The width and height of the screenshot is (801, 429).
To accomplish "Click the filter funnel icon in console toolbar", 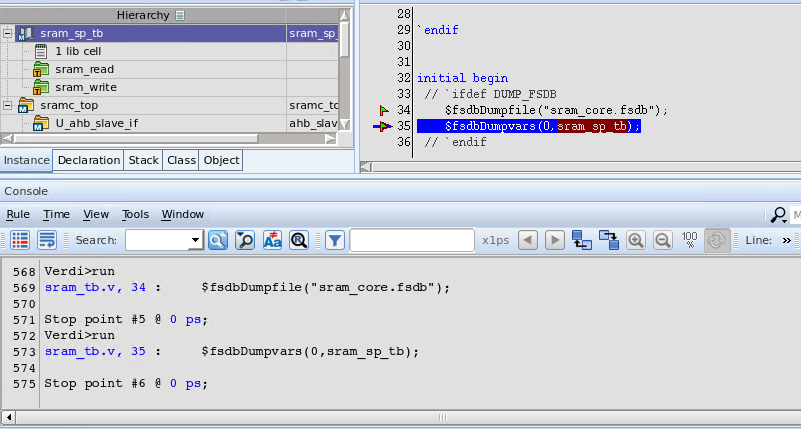I will click(x=335, y=240).
